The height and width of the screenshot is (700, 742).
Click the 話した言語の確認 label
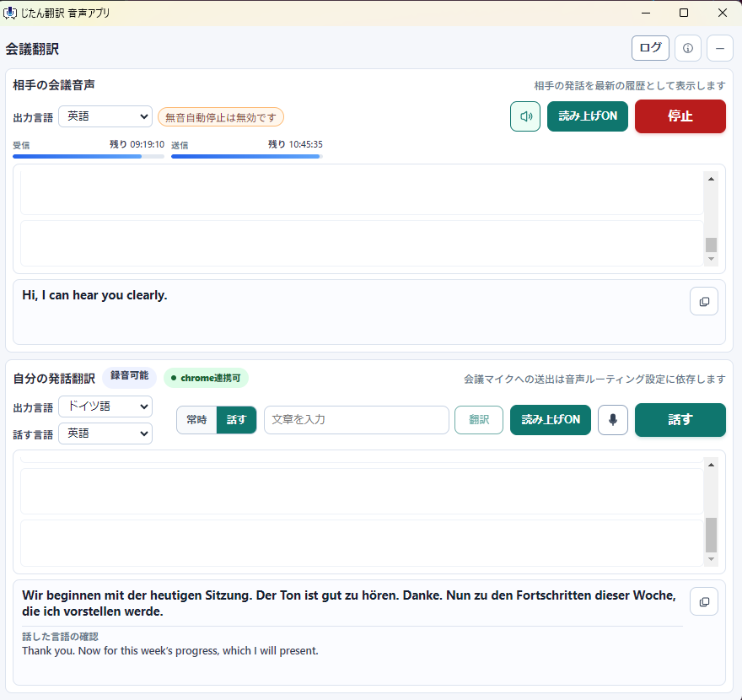[60, 637]
